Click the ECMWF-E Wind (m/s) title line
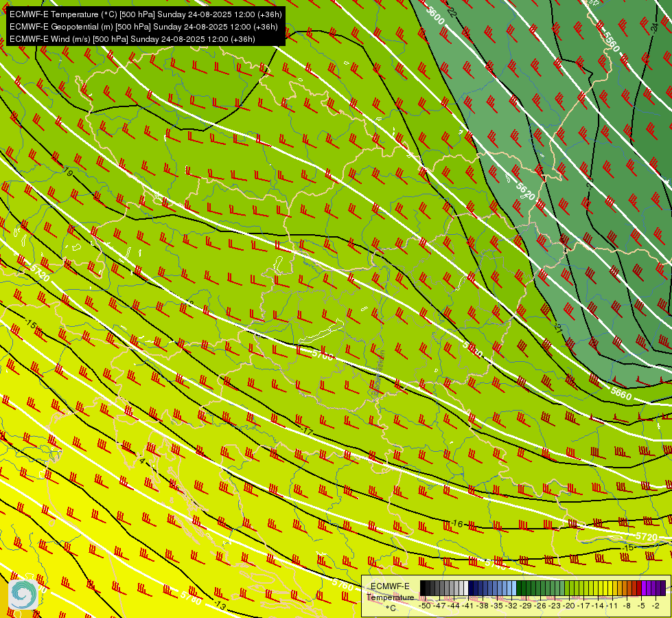 pyautogui.click(x=132, y=39)
